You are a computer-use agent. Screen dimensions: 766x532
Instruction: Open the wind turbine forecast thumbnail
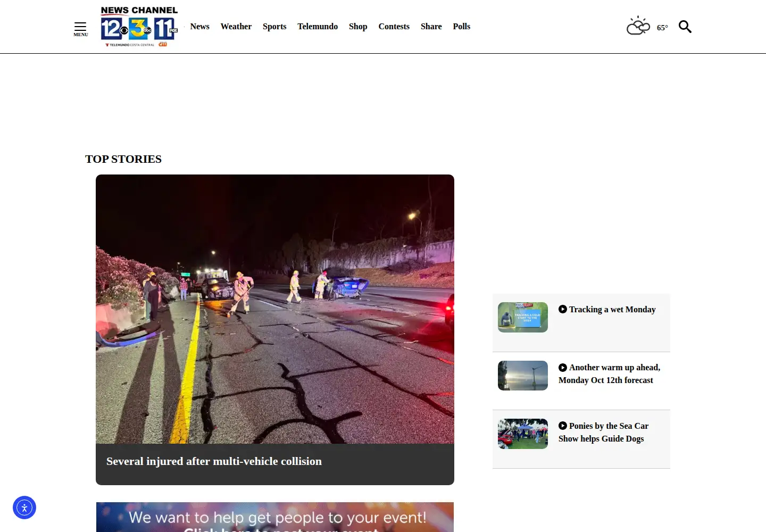pyautogui.click(x=523, y=376)
